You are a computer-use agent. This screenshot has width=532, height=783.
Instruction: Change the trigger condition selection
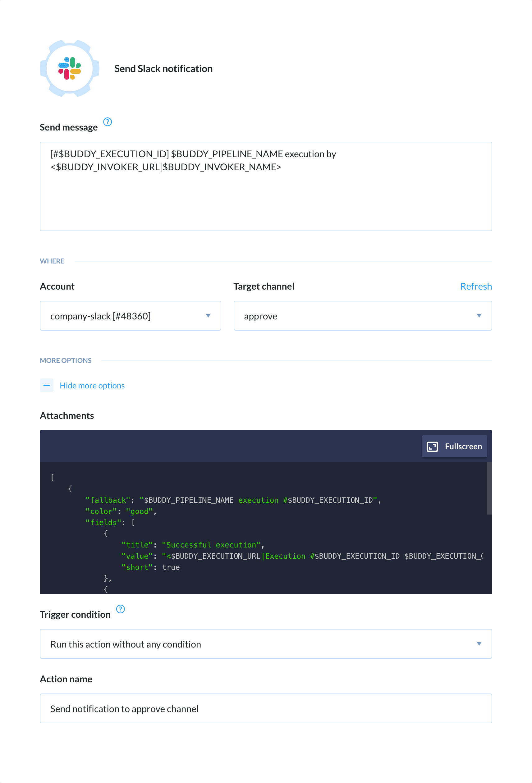(x=266, y=644)
